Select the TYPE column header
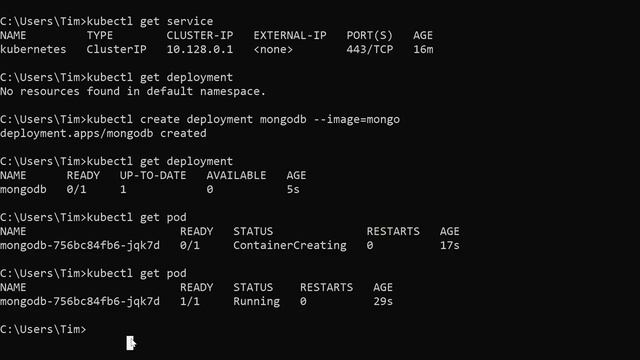Image resolution: width=640 pixels, height=360 pixels. [x=100, y=36]
